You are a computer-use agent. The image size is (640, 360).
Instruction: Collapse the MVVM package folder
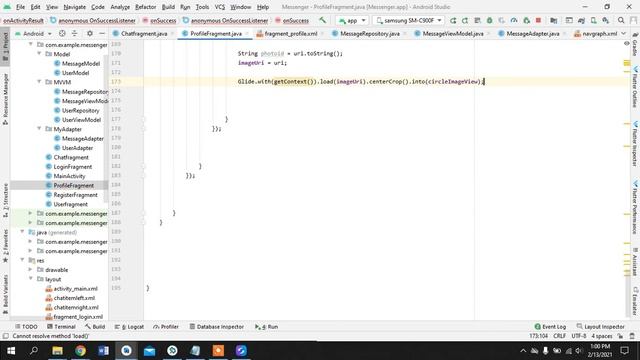[39, 82]
